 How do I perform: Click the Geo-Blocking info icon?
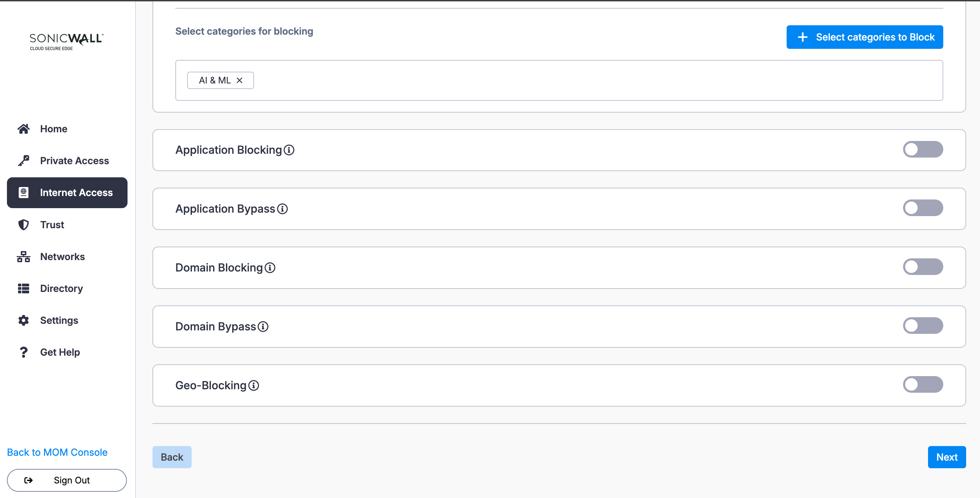254,385
